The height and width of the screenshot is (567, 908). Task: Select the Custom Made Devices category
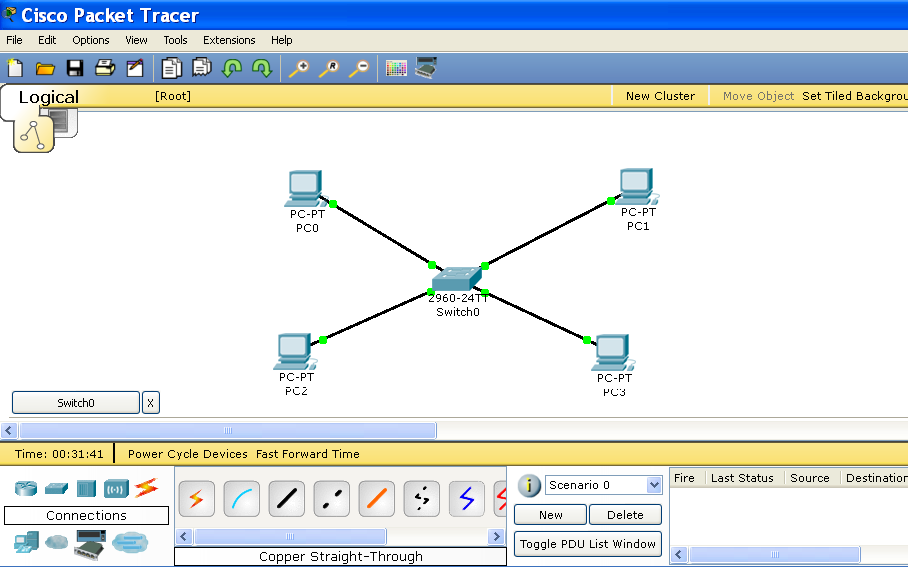90,543
